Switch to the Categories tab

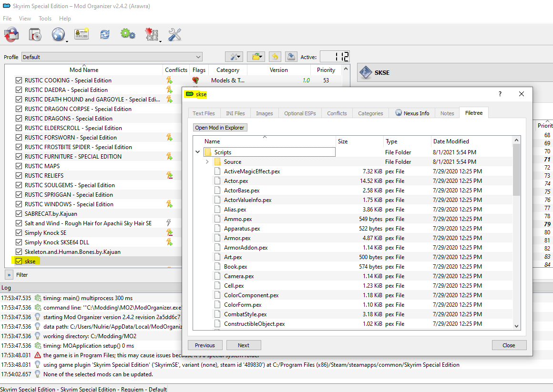coord(370,113)
